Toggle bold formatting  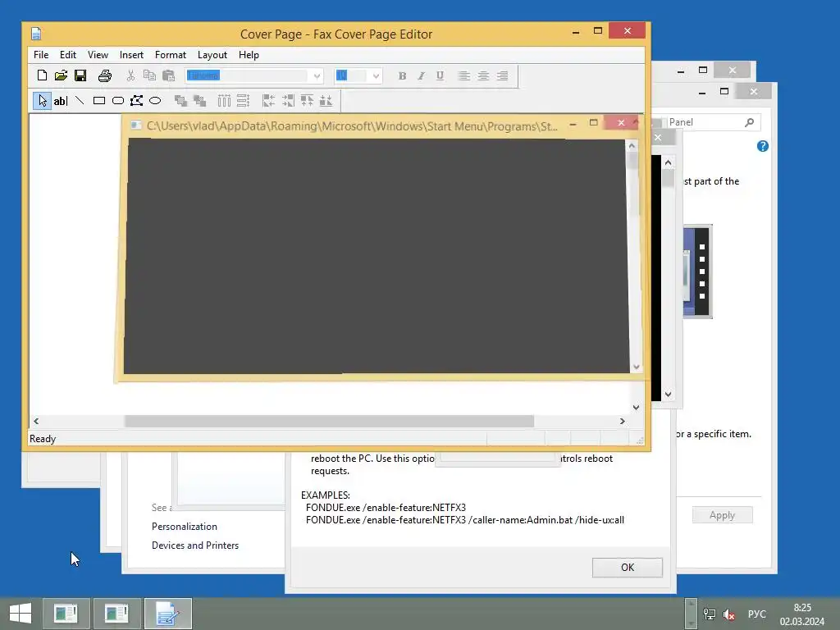[402, 76]
